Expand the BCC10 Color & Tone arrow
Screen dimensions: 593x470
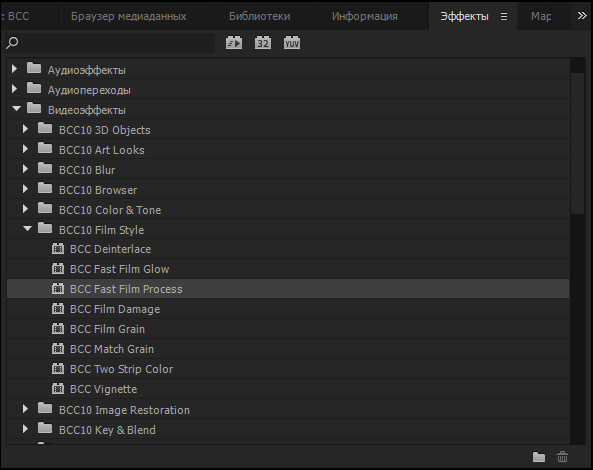(25, 209)
